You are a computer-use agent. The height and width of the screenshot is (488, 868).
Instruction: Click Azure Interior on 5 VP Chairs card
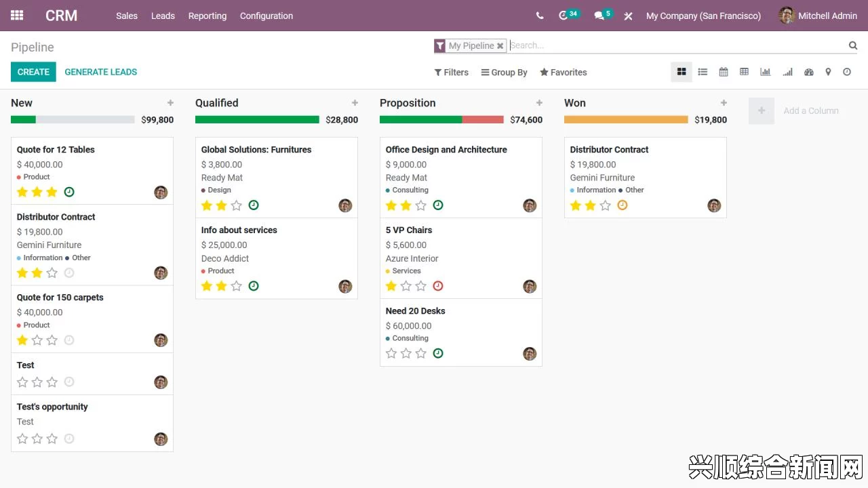(412, 259)
